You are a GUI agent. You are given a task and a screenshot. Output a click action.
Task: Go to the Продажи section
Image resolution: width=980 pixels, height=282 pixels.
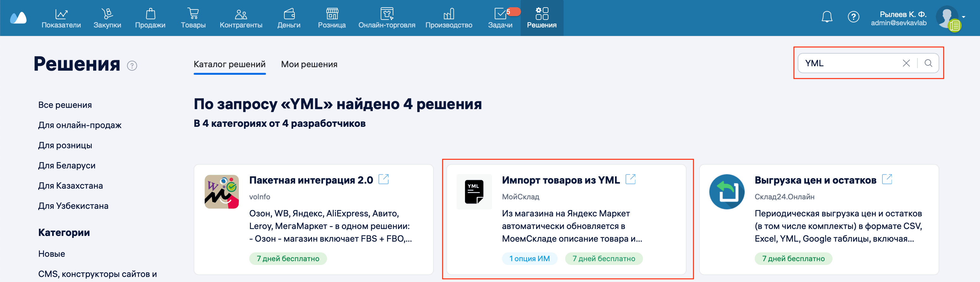pyautogui.click(x=150, y=18)
